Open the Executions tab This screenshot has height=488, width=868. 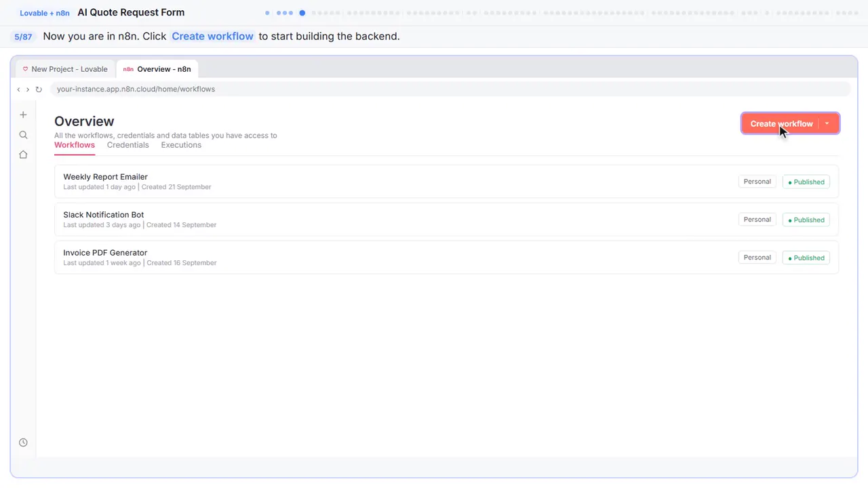181,145
